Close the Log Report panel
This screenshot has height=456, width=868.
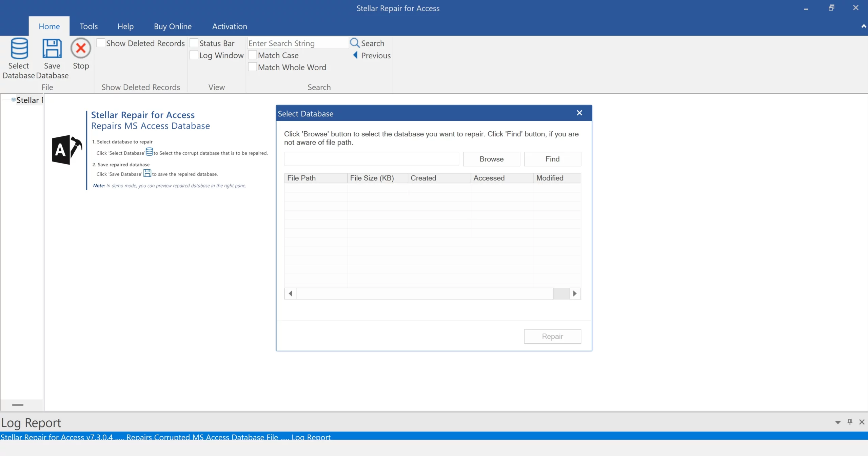862,422
